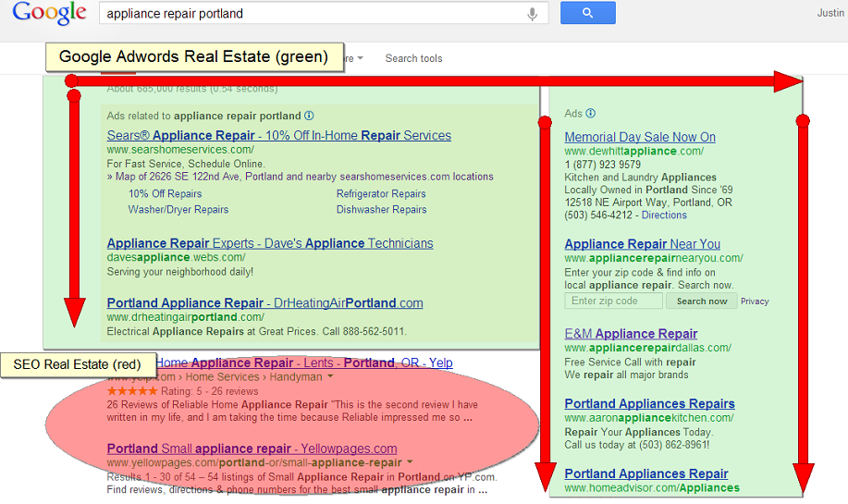The height and width of the screenshot is (504, 848).
Task: Open the Yelp Home Appliance Repair result
Action: click(x=304, y=363)
